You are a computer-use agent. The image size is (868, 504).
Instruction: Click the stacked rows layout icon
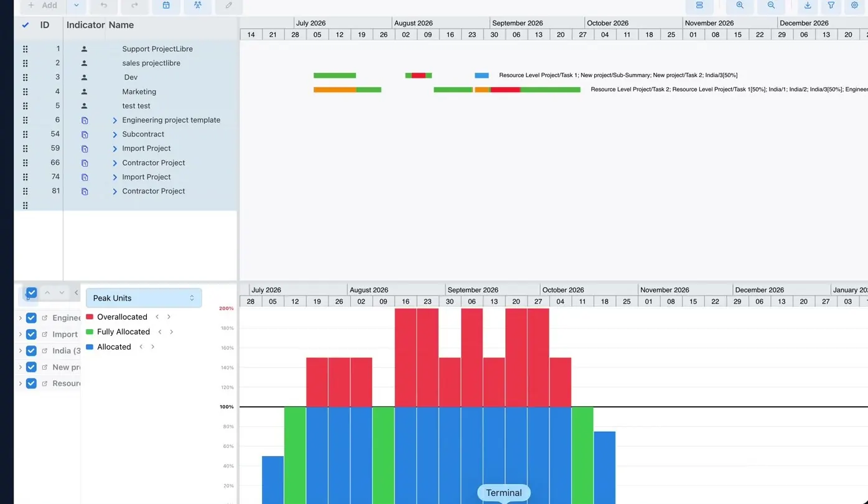pyautogui.click(x=699, y=5)
